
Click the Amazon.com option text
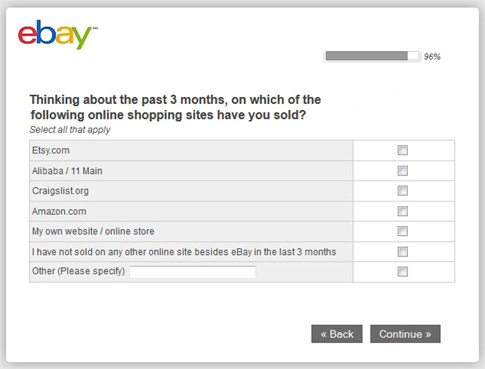(59, 211)
